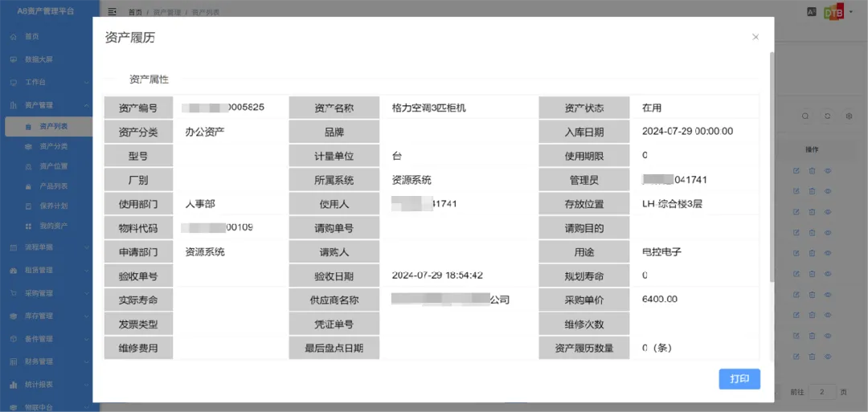Expand the 统计报表 sidebar menu
Viewport: 868px width, 412px height.
pyautogui.click(x=46, y=385)
